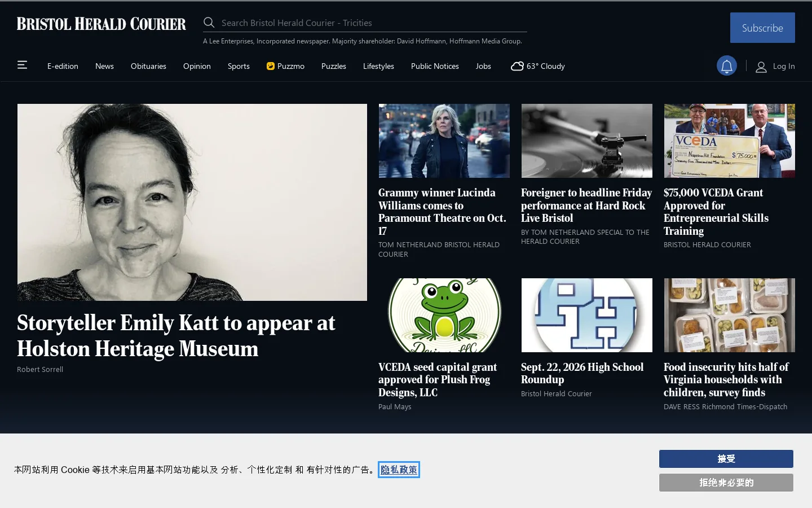The height and width of the screenshot is (508, 812).
Task: Open Foreigner to headline Friday article
Action: pyautogui.click(x=586, y=205)
